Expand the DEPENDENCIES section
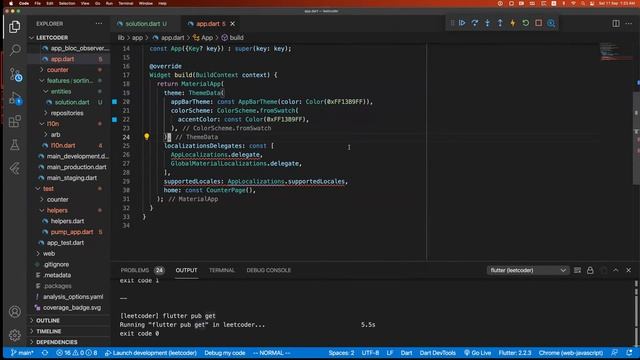The height and width of the screenshot is (360, 640). (x=56, y=342)
